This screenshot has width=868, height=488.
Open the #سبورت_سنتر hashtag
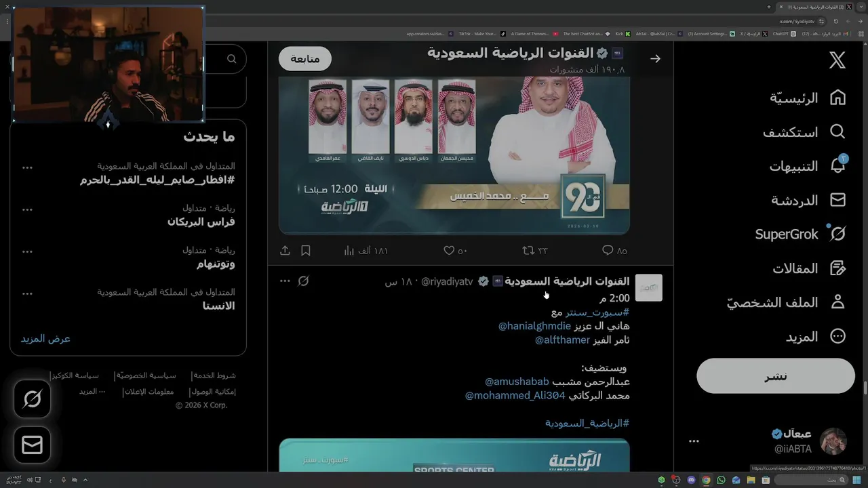coord(597,312)
